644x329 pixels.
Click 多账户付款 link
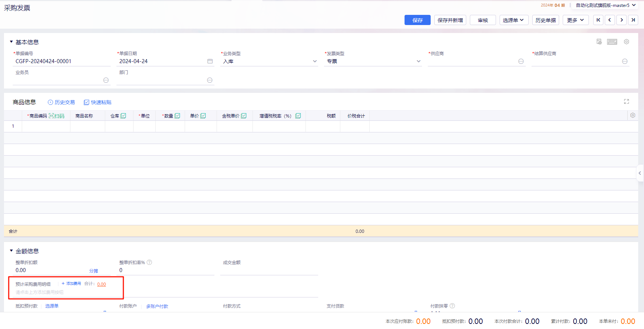click(157, 307)
